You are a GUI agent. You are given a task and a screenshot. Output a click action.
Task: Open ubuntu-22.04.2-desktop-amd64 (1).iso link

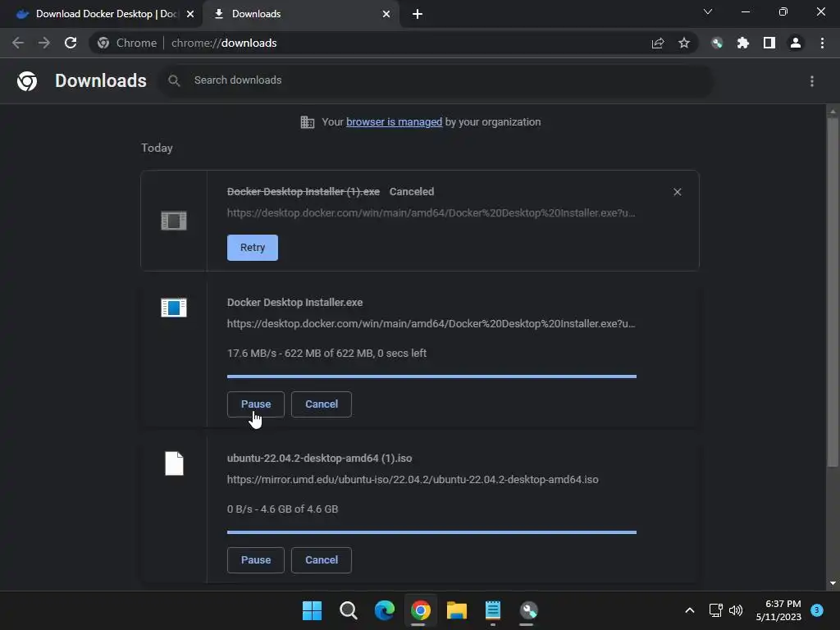click(319, 459)
